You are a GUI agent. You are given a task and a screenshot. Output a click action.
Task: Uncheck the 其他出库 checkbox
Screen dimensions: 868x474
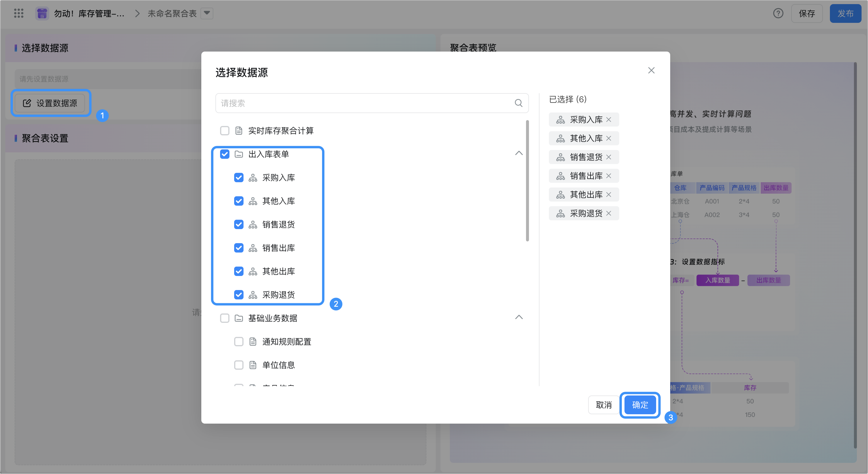tap(239, 272)
